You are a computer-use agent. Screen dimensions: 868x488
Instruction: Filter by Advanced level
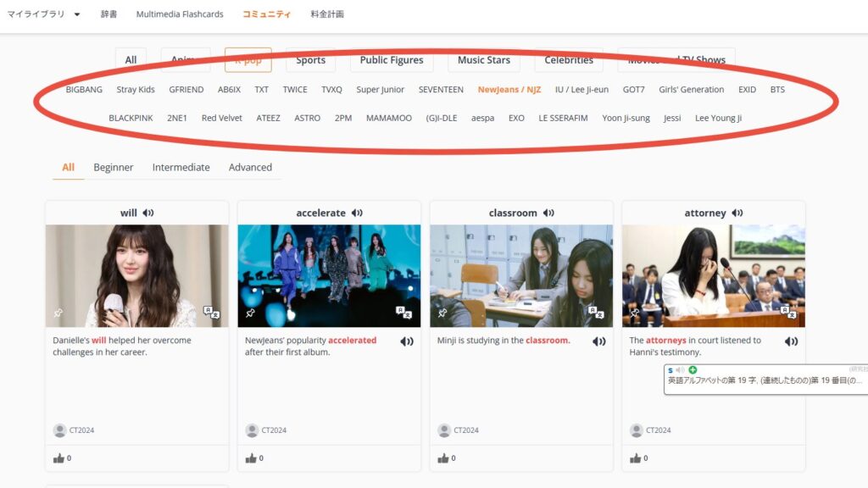coord(250,167)
